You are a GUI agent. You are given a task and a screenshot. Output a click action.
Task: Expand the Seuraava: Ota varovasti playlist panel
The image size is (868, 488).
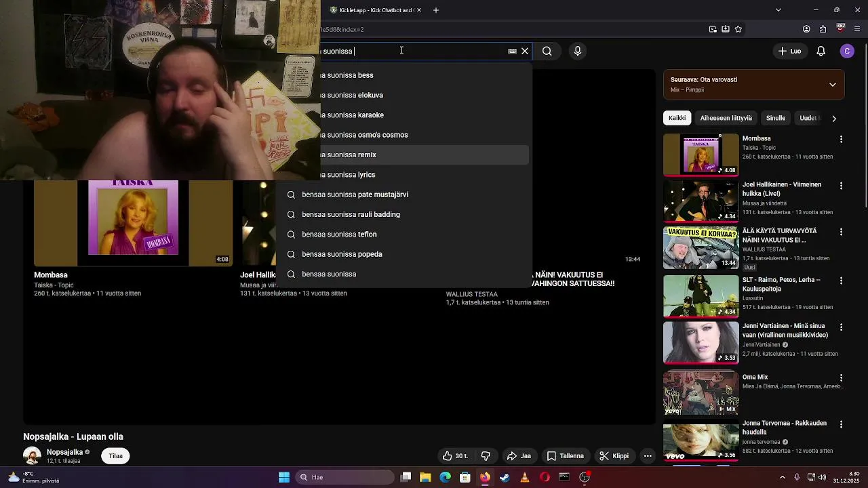(x=833, y=85)
